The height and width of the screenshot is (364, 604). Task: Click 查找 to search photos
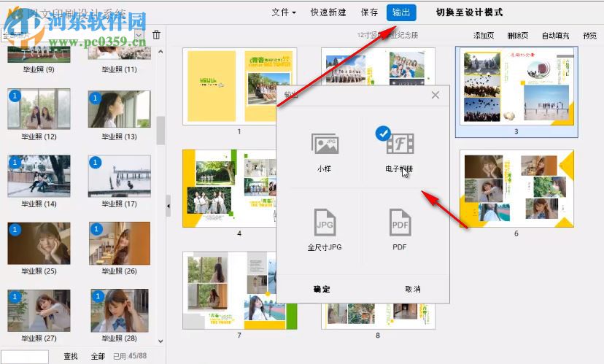click(71, 356)
